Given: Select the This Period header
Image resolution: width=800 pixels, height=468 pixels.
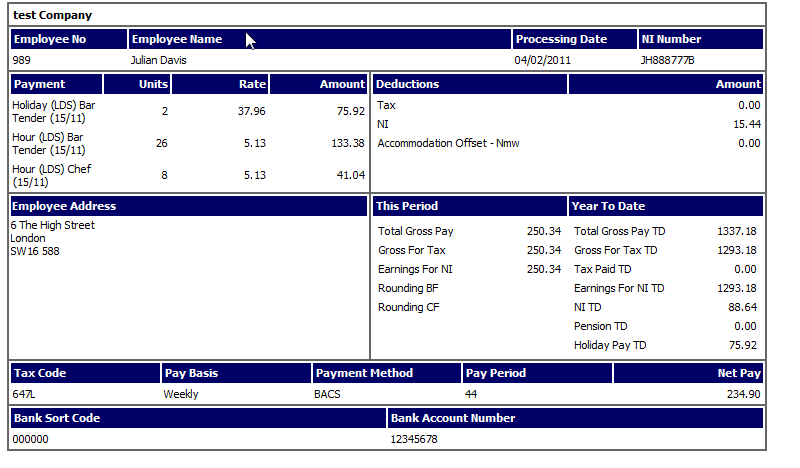Looking at the screenshot, I should (x=470, y=206).
